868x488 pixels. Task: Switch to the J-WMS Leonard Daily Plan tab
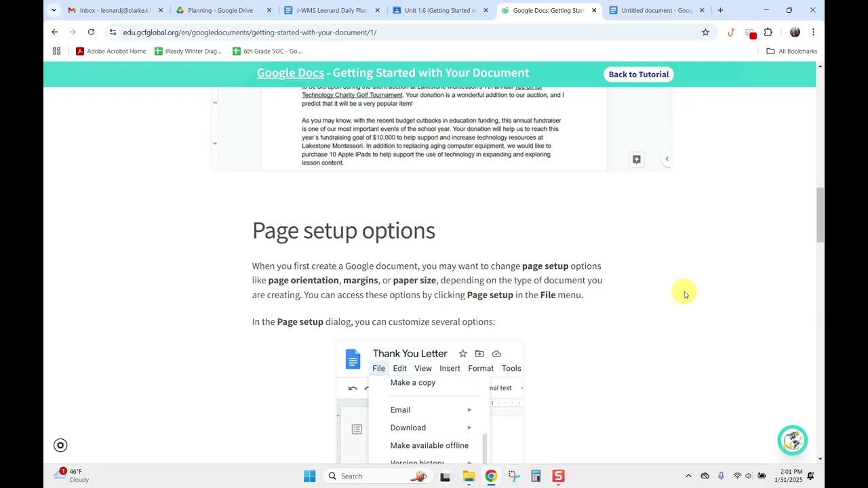327,10
